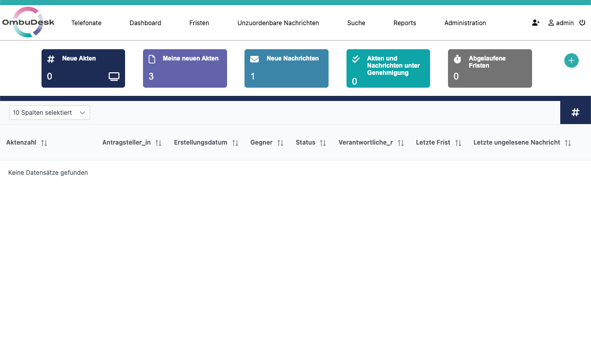This screenshot has width=591, height=364.
Task: Click the Erstellungsdatum column header
Action: (x=200, y=143)
